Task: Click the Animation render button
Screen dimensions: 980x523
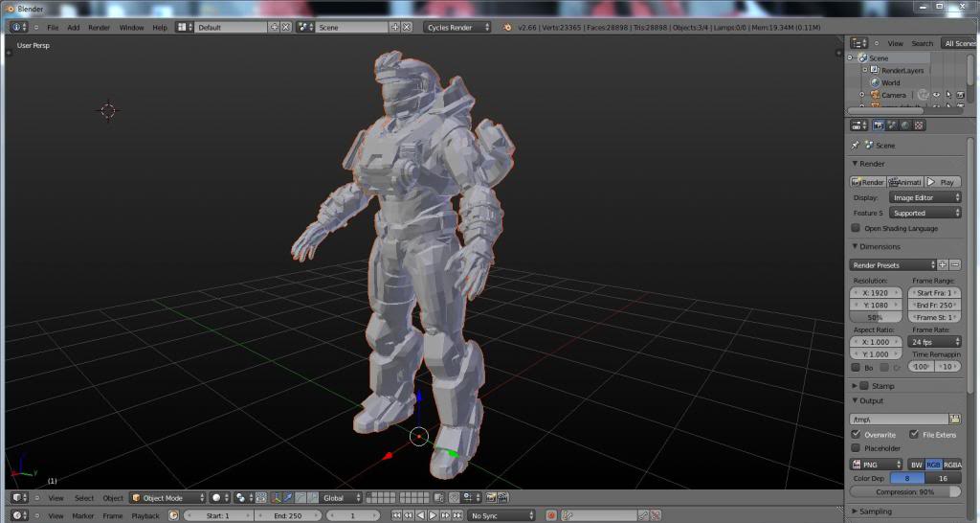Action: [x=905, y=182]
